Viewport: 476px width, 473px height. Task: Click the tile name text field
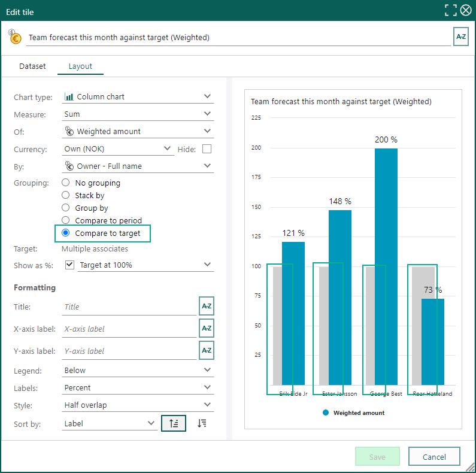pos(238,37)
